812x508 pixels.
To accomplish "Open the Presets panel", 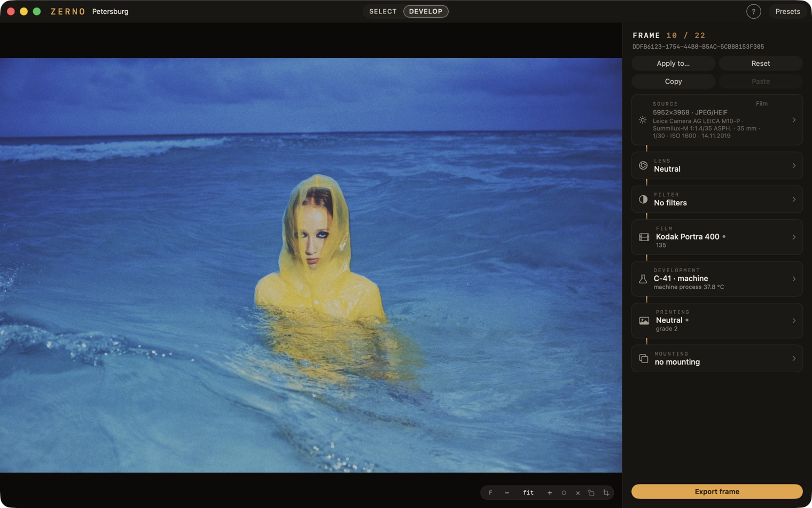I will 787,11.
